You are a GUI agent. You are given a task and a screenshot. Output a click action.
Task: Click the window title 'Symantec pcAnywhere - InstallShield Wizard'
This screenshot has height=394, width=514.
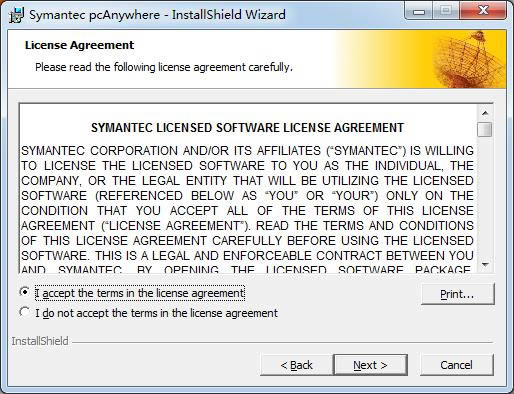click(x=157, y=15)
